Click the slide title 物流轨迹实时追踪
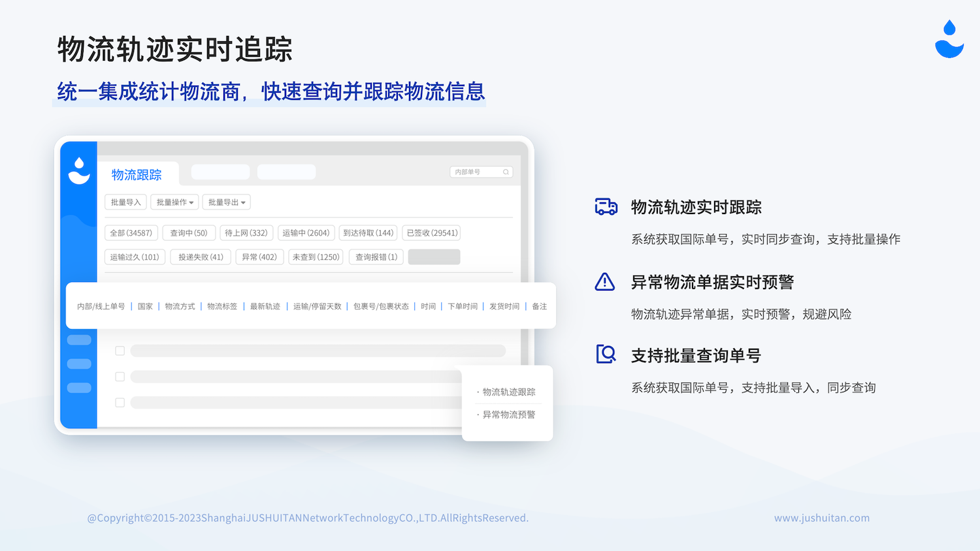 (x=175, y=50)
